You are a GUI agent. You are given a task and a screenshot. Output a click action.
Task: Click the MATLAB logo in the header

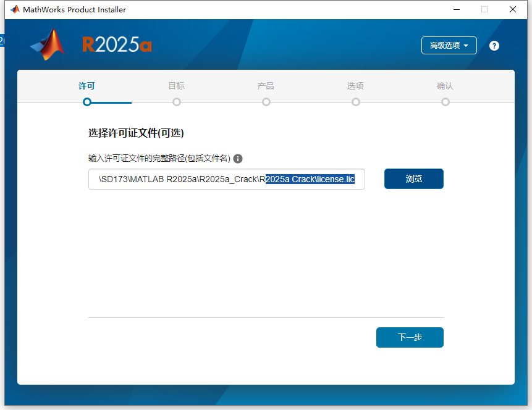(48, 44)
